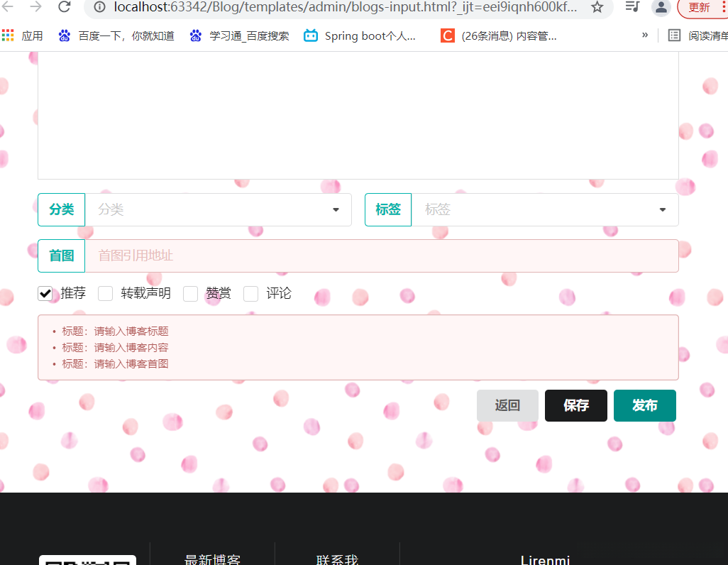
Task: Open the 分类 dropdown
Action: point(335,209)
